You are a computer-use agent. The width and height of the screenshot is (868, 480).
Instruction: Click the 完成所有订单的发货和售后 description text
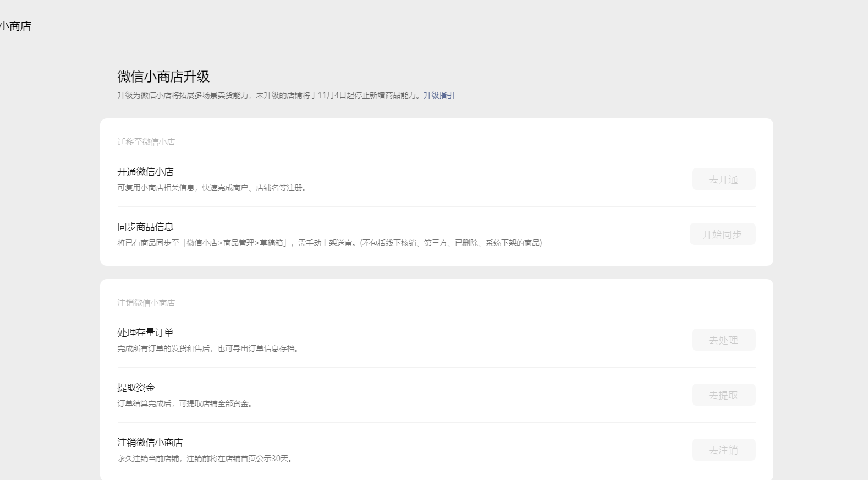pyautogui.click(x=209, y=348)
